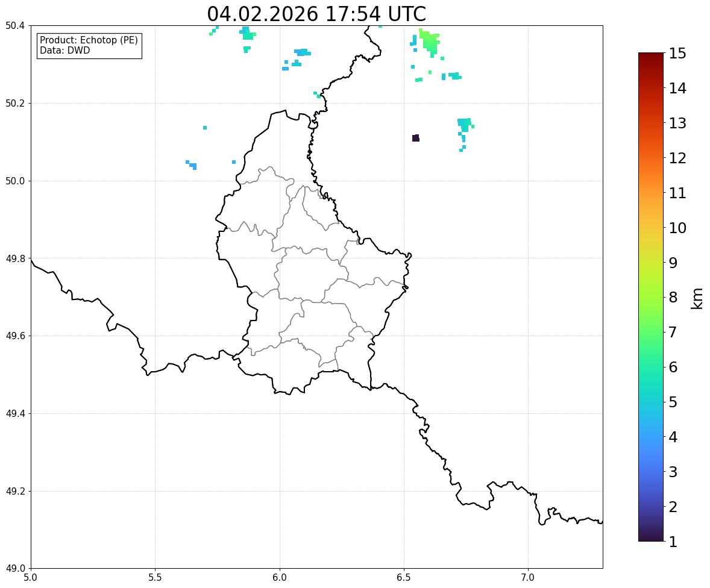Click the Product: Echotop (PE) legend box

[89, 45]
